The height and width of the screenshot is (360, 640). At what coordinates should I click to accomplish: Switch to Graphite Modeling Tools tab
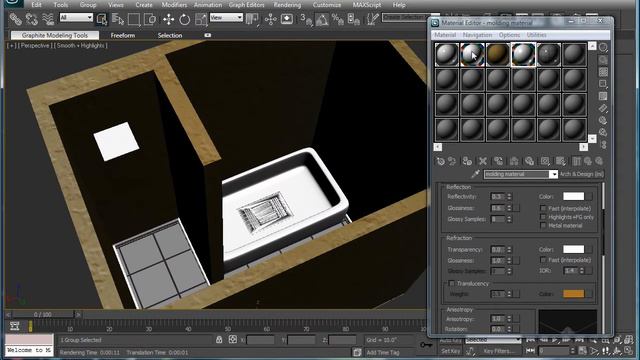(x=55, y=36)
